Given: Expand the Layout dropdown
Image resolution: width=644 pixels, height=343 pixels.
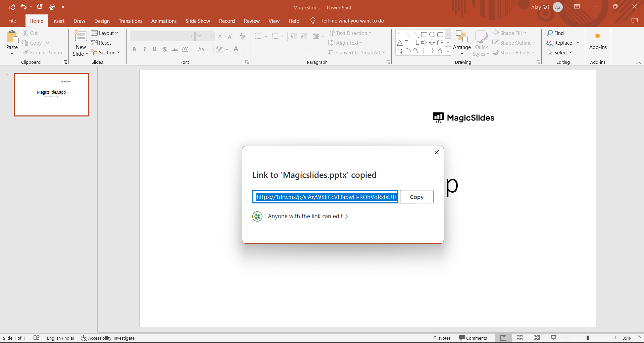Looking at the screenshot, I should tap(105, 33).
